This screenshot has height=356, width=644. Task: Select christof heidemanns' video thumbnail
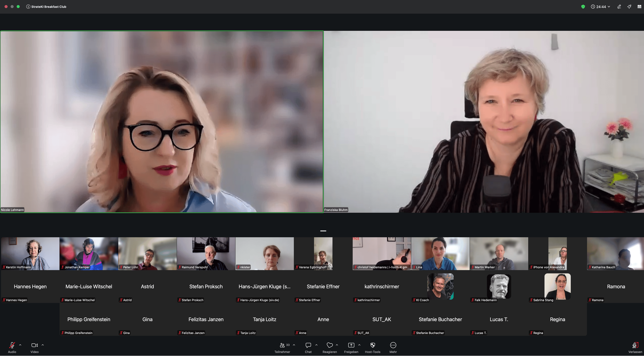(382, 254)
